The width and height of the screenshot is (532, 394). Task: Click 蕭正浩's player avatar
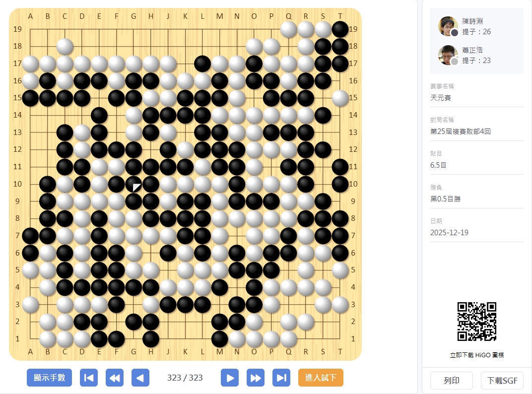(448, 55)
